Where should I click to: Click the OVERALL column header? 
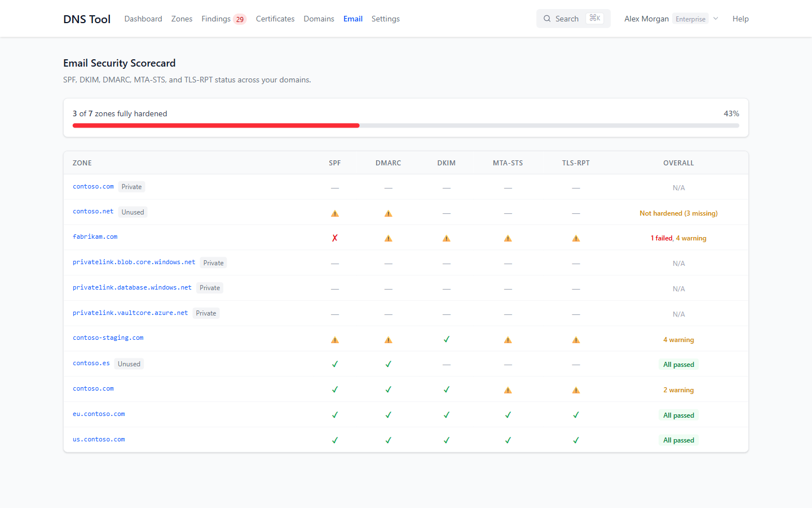point(678,163)
